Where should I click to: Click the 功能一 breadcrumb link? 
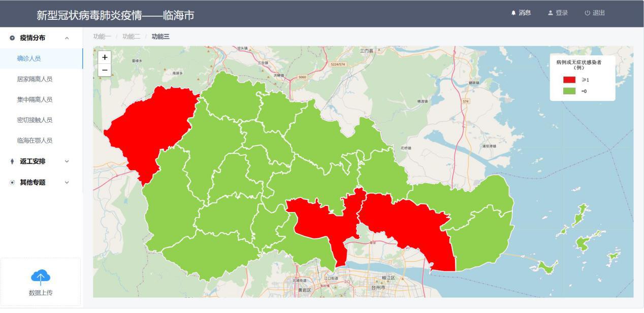102,36
